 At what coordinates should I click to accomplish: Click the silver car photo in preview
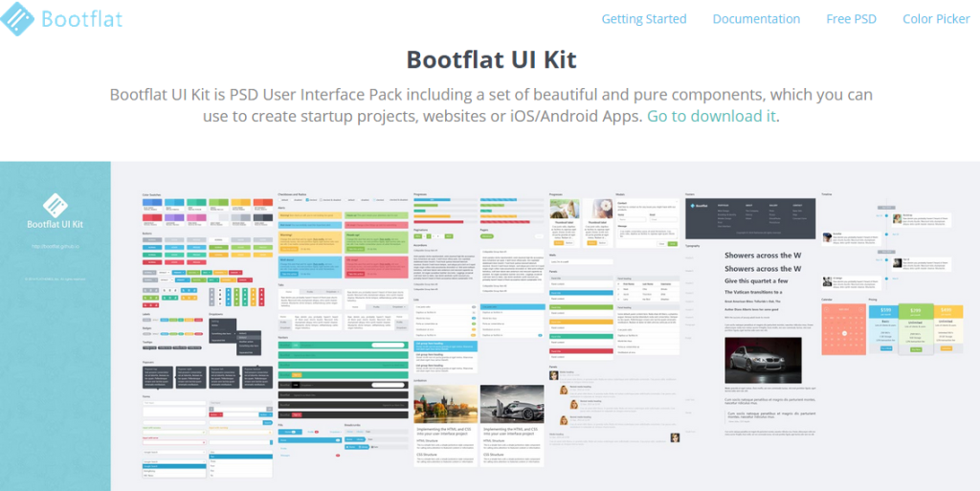click(x=763, y=361)
